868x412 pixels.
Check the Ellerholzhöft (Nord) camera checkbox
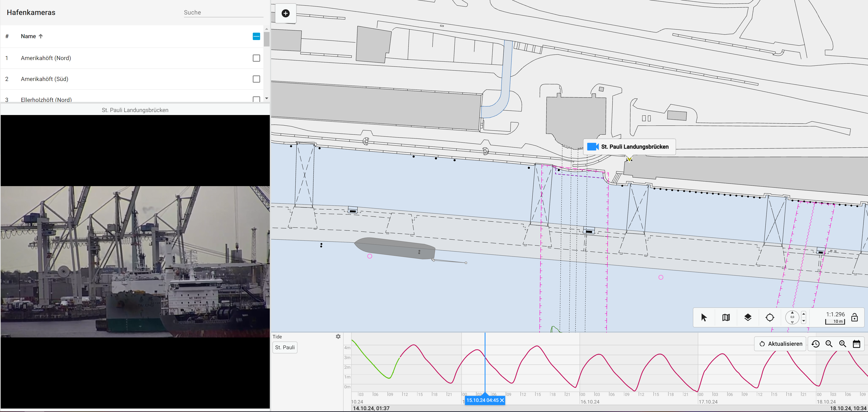click(x=256, y=99)
